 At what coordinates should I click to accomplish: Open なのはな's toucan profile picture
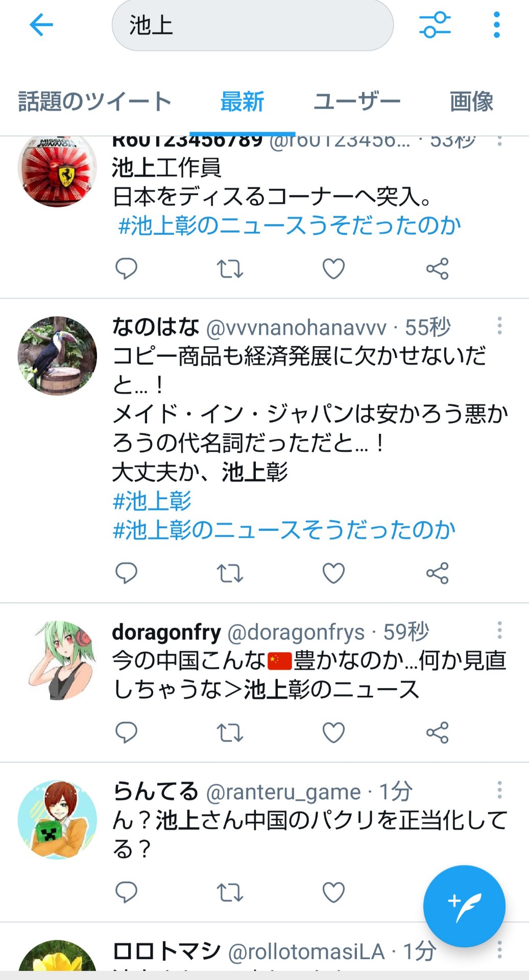(57, 356)
